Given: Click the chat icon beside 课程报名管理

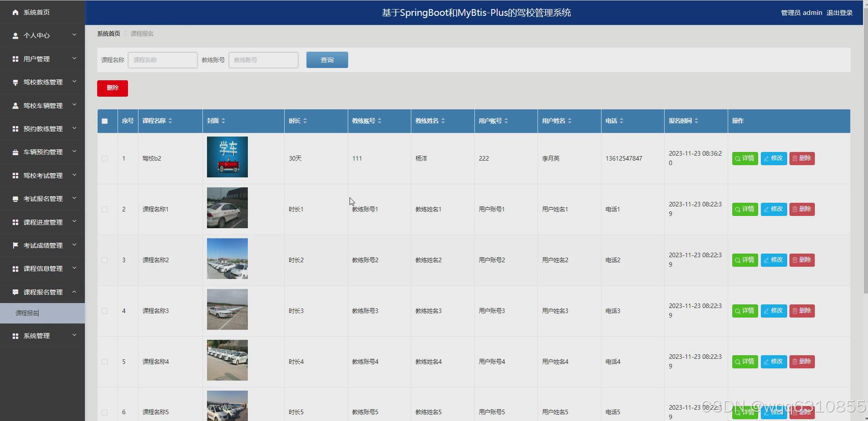Looking at the screenshot, I should tap(15, 292).
